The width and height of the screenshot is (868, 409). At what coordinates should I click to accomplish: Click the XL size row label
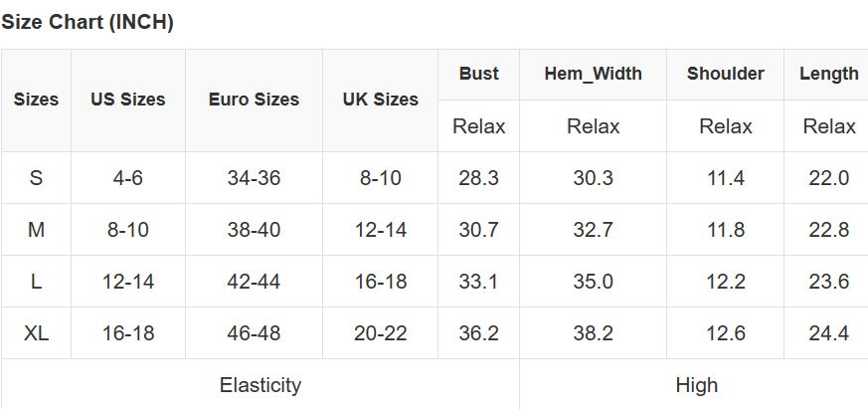pos(36,333)
